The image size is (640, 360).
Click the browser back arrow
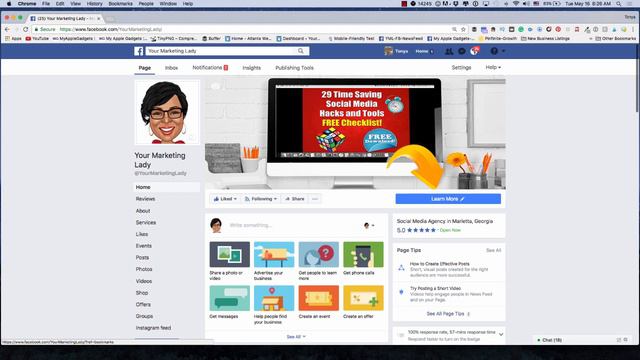[x=7, y=29]
